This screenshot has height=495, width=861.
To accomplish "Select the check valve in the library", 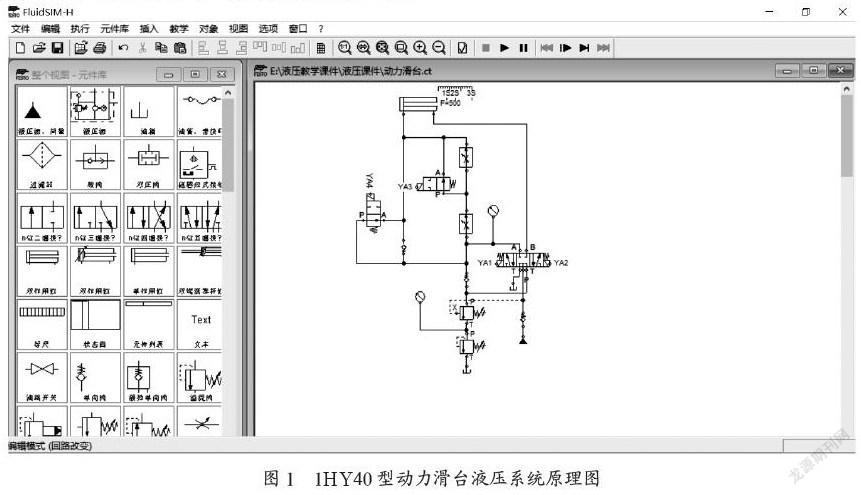I will [x=95, y=377].
